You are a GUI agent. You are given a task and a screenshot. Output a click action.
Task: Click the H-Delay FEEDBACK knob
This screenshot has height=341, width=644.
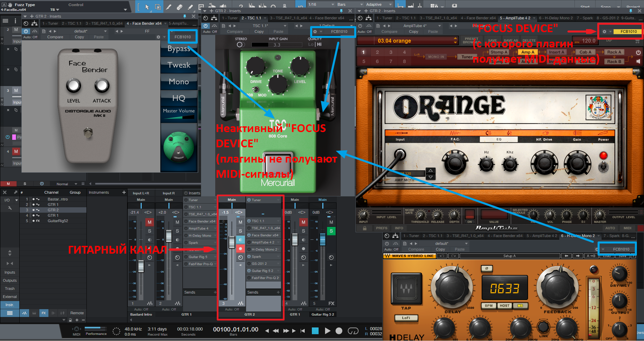[558, 287]
